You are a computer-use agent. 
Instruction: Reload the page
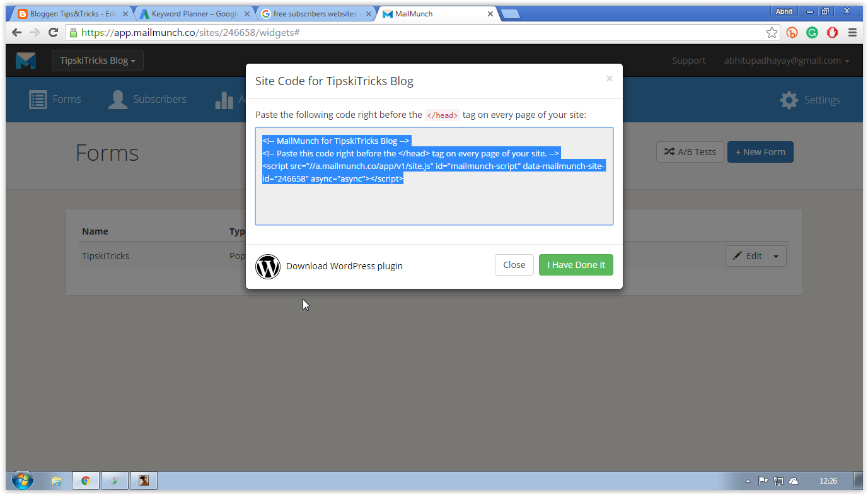coord(54,32)
